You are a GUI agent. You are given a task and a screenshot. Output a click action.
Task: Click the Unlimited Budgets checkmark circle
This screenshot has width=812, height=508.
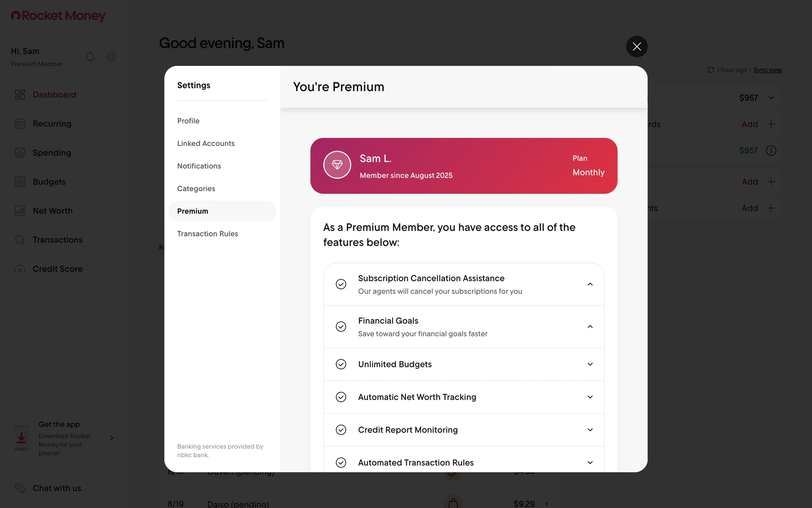341,364
